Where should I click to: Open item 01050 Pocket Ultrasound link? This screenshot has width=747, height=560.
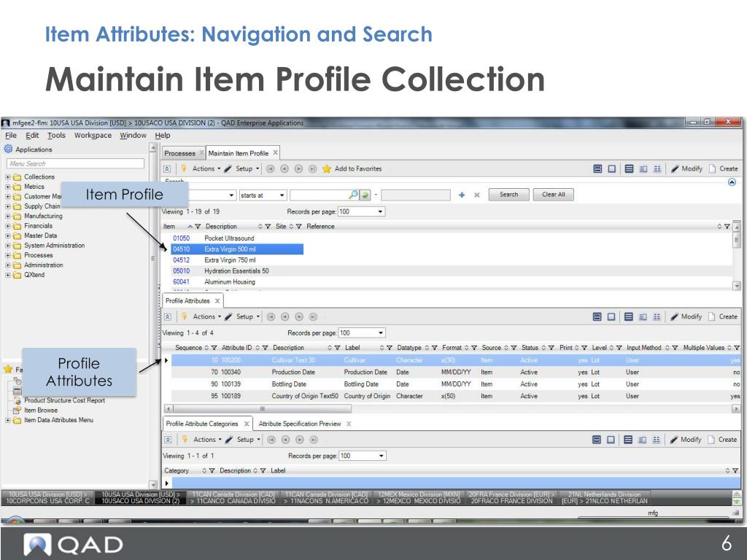[181, 238]
